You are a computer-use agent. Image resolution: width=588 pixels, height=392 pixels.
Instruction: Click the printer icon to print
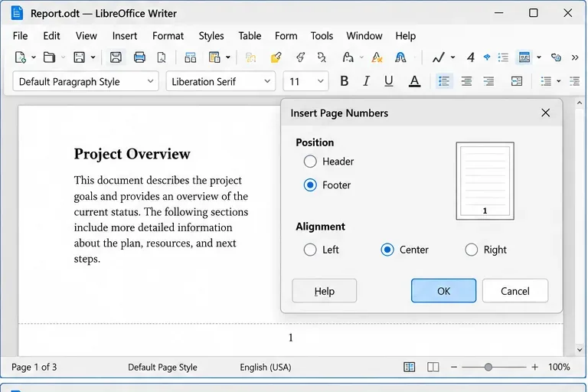pyautogui.click(x=139, y=57)
